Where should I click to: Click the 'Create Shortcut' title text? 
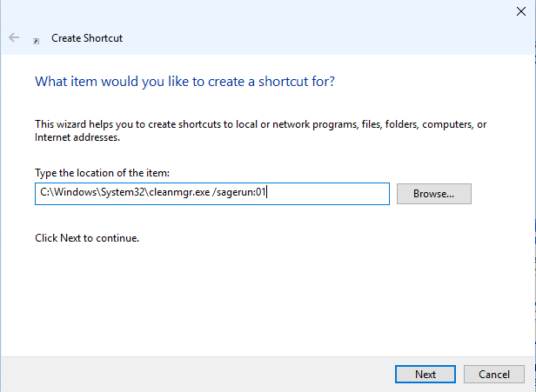pos(87,38)
